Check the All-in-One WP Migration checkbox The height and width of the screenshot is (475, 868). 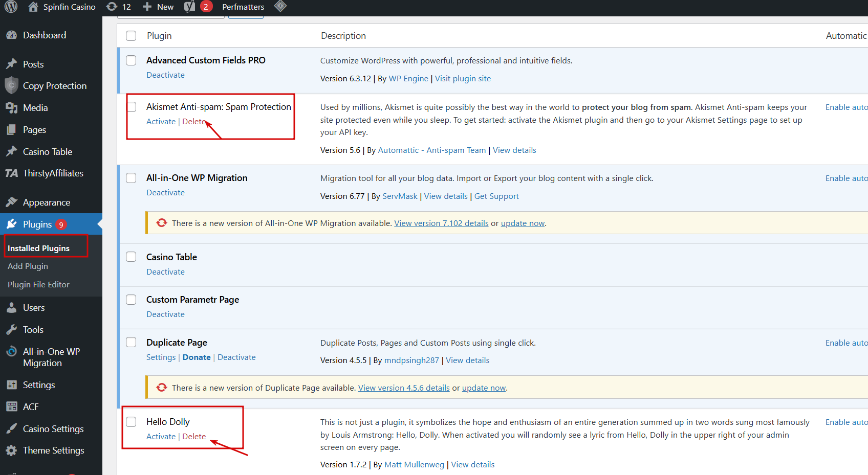point(131,178)
